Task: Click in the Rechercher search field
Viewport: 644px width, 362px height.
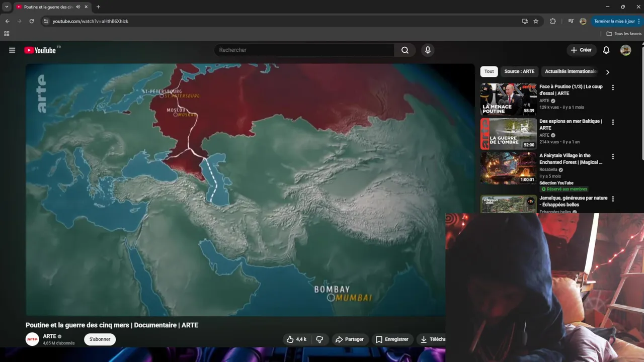Action: click(x=304, y=50)
